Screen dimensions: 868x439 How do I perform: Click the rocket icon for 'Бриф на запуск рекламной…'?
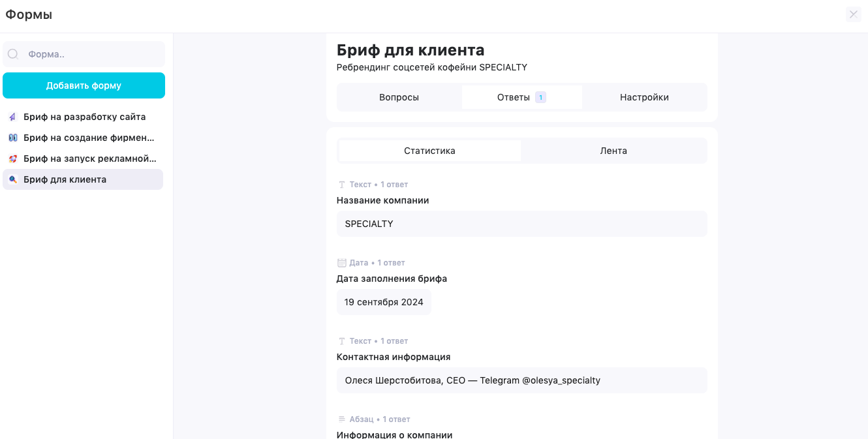pos(12,158)
